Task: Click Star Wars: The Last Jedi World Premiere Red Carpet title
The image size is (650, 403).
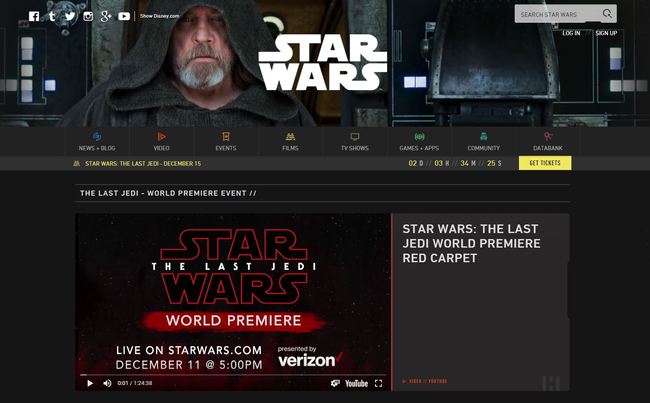Action: click(x=471, y=243)
